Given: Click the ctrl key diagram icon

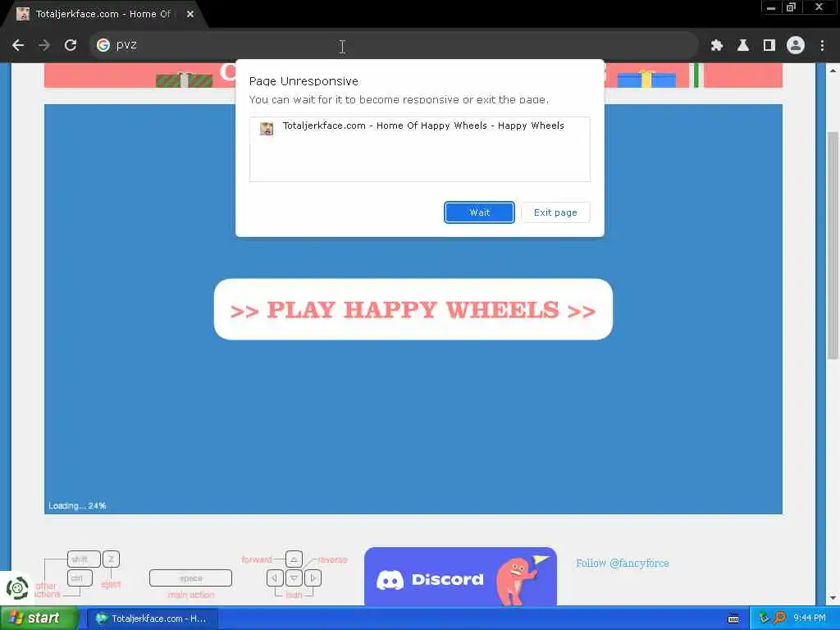Looking at the screenshot, I should tap(80, 578).
